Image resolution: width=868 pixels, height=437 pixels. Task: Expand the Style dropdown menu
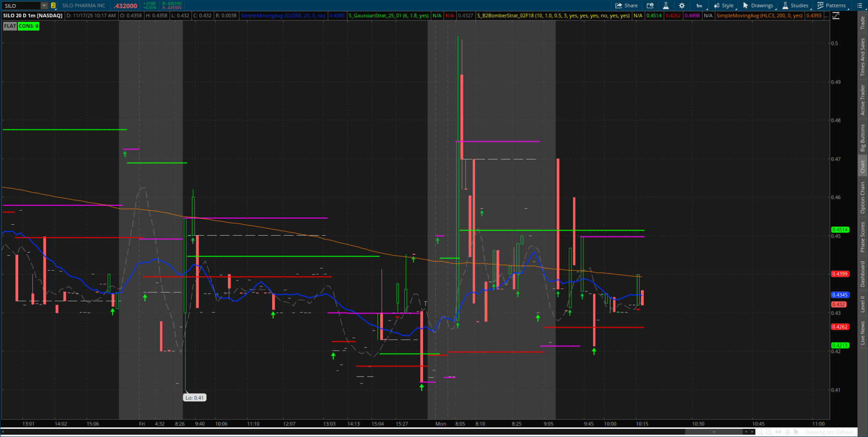click(724, 5)
